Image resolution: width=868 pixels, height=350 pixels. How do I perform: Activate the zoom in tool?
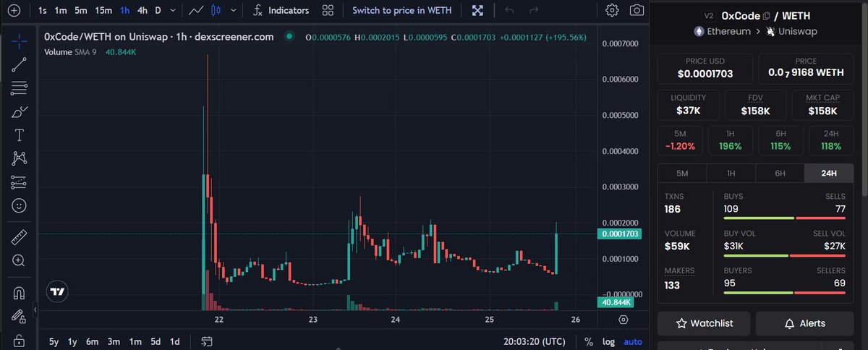click(x=20, y=260)
